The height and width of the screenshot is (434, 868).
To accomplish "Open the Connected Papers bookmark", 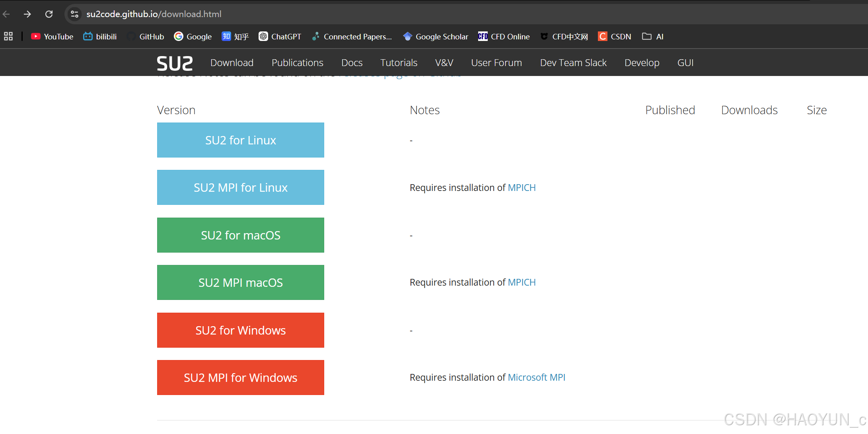I will 352,37.
